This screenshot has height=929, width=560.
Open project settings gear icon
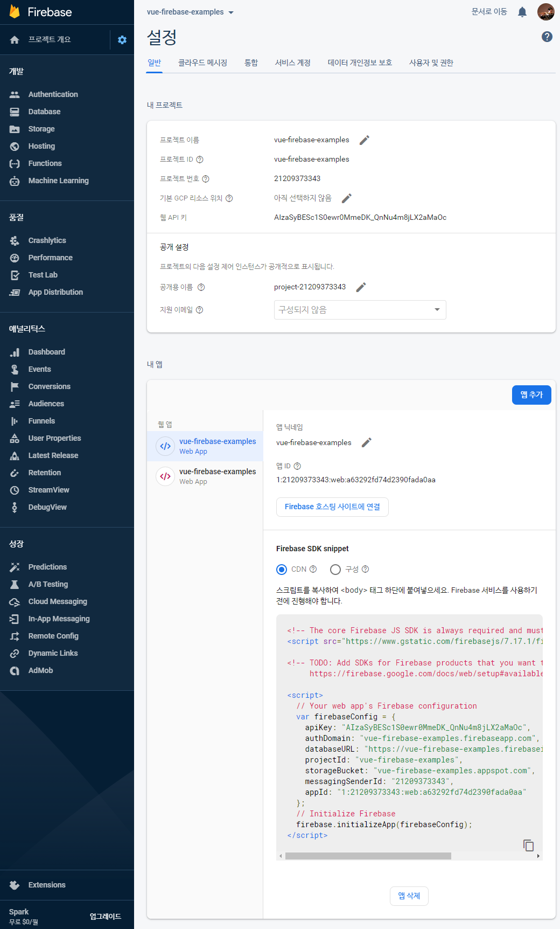pyautogui.click(x=122, y=40)
